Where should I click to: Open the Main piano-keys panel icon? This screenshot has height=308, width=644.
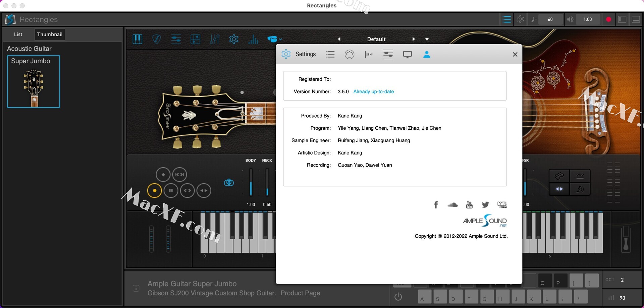coord(138,39)
